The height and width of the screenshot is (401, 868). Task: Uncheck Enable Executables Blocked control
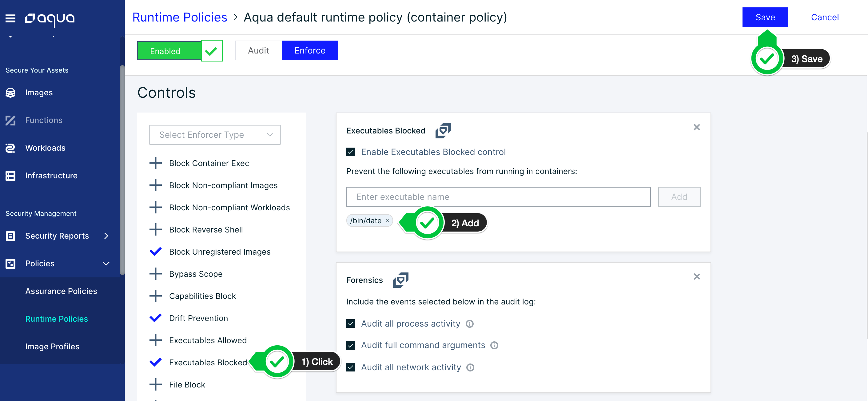(x=350, y=152)
